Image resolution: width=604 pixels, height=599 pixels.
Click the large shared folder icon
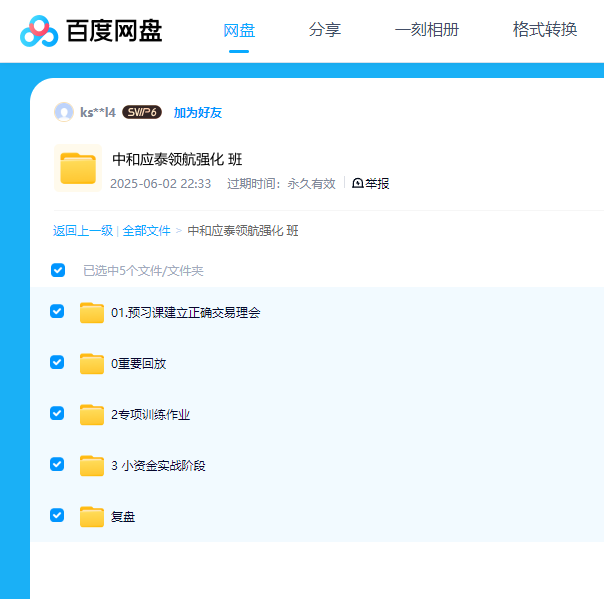click(78, 168)
